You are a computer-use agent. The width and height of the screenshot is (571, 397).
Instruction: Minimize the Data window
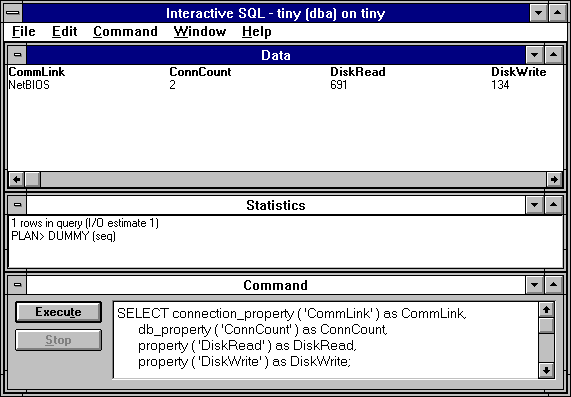point(535,55)
